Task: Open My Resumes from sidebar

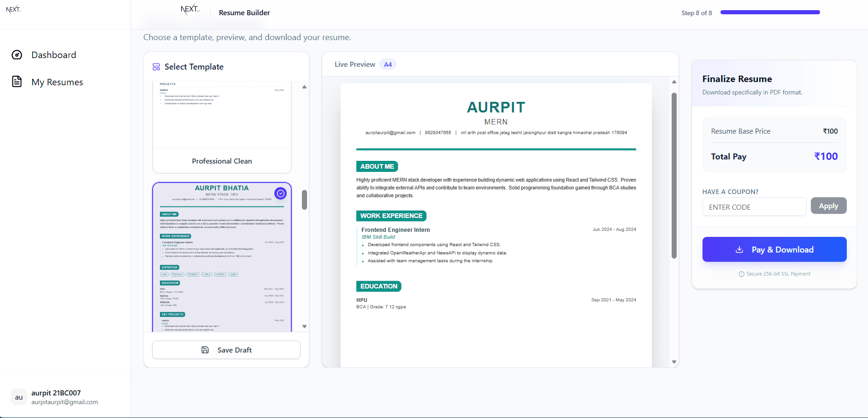Action: click(x=57, y=82)
